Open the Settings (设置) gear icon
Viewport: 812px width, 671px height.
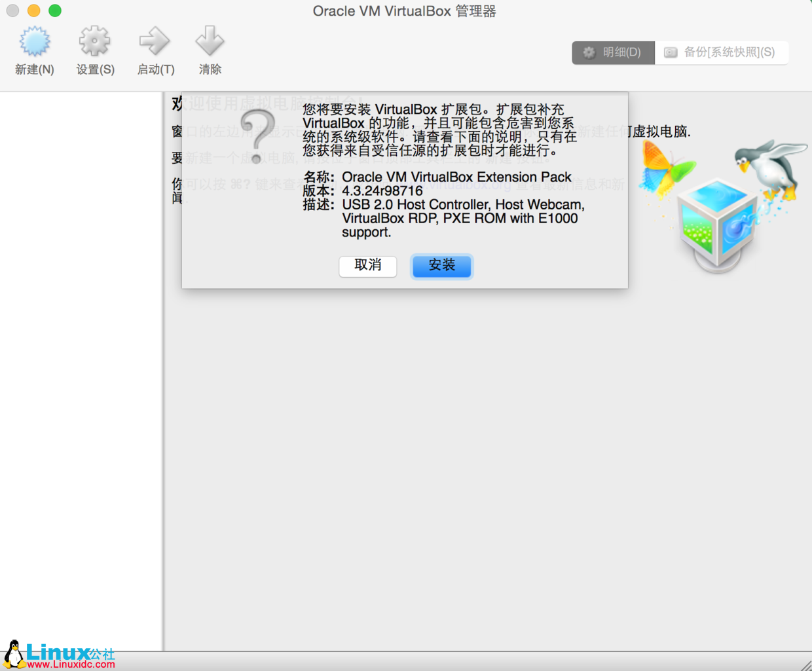click(95, 42)
